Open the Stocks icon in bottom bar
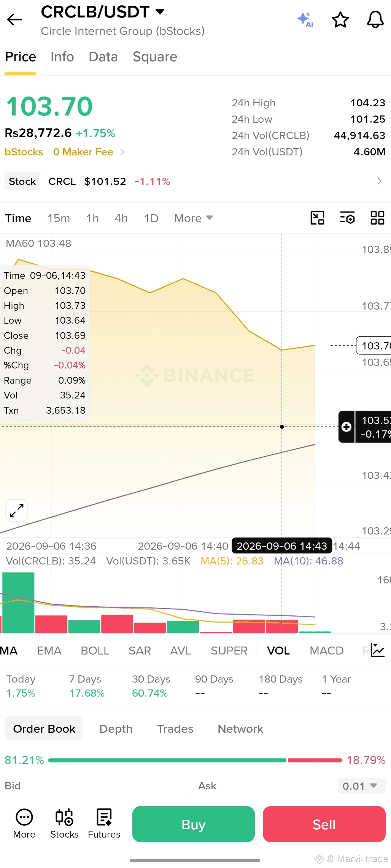 click(x=64, y=823)
